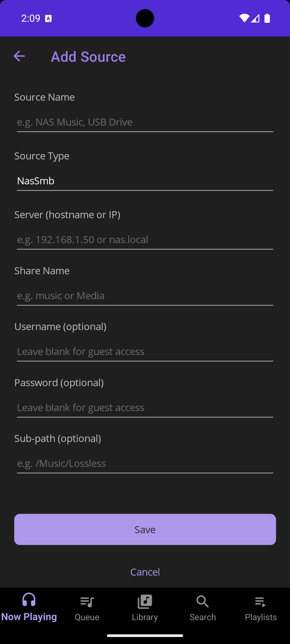Focus the Source Name input field

[x=145, y=122]
